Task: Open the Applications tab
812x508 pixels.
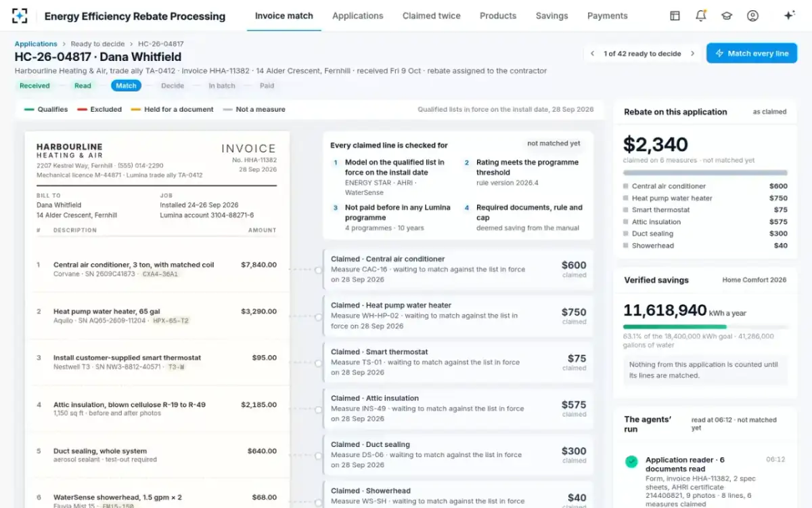Action: tap(358, 16)
